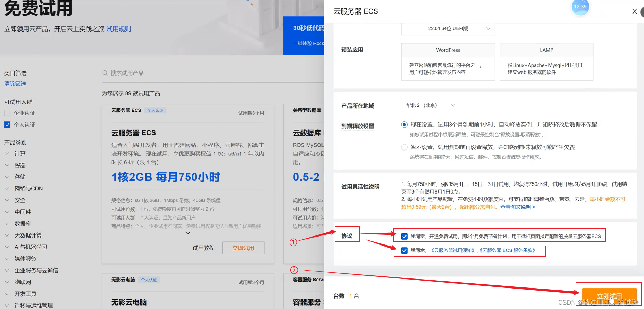
Task: Expand the 物联网 category
Action: [7, 282]
